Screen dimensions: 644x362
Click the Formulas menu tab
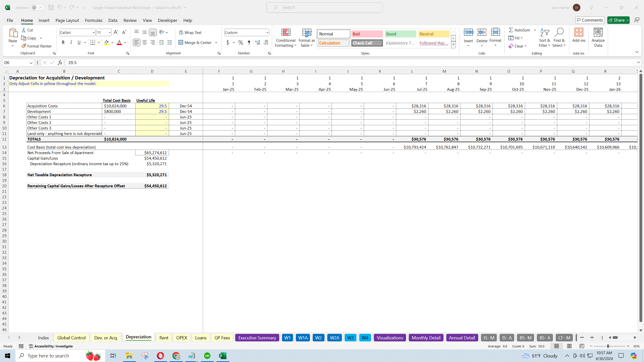[93, 20]
